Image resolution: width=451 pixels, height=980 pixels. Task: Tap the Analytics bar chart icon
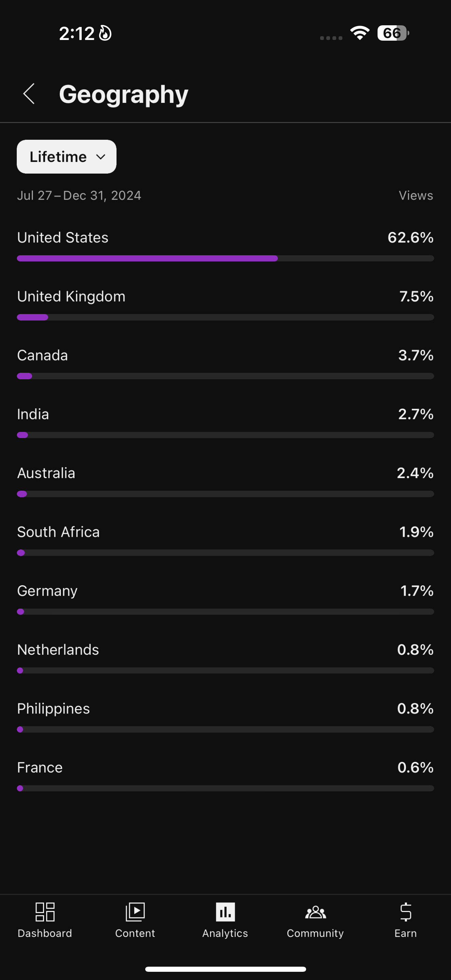(x=225, y=912)
